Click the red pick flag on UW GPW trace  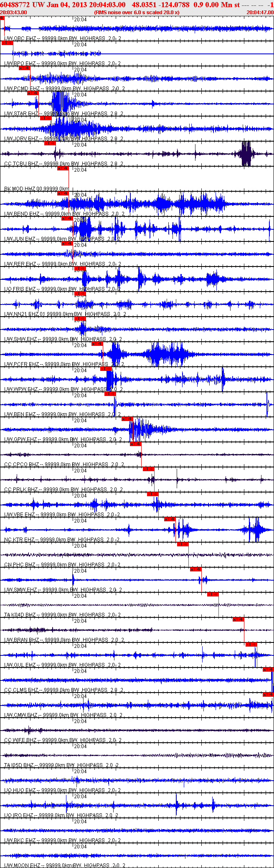coord(127,419)
